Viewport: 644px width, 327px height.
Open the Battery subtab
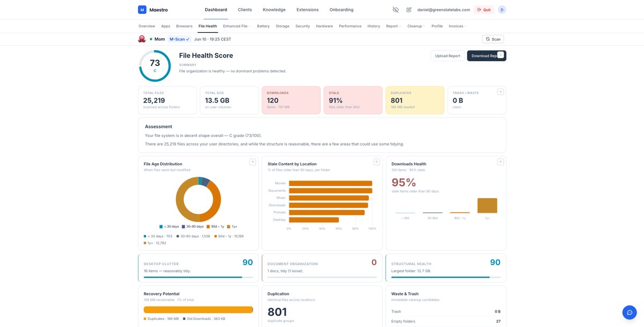(x=263, y=26)
